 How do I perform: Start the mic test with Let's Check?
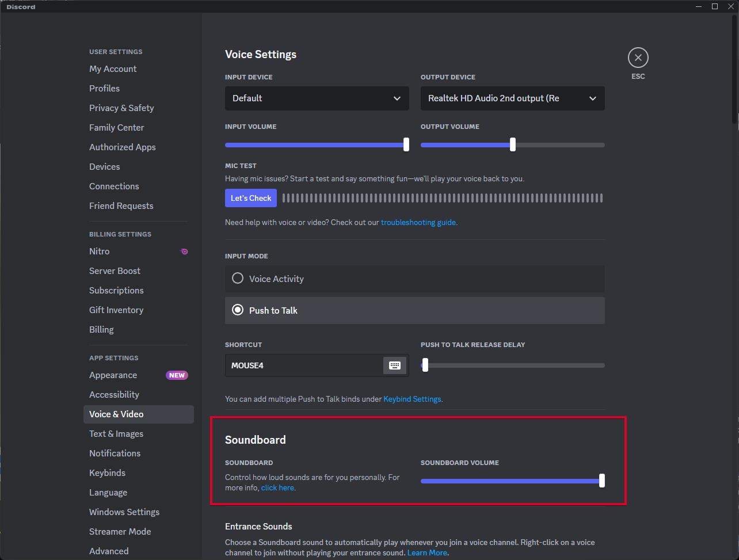click(x=251, y=198)
